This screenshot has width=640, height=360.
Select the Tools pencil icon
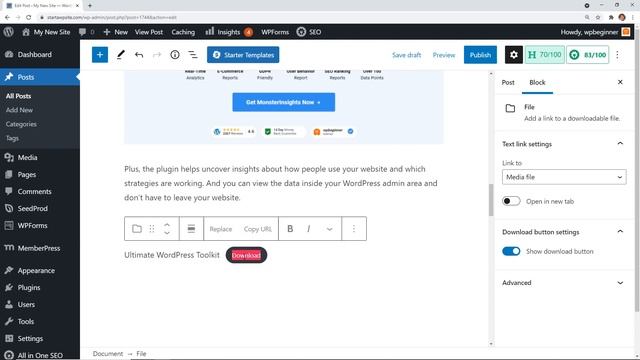tap(120, 55)
